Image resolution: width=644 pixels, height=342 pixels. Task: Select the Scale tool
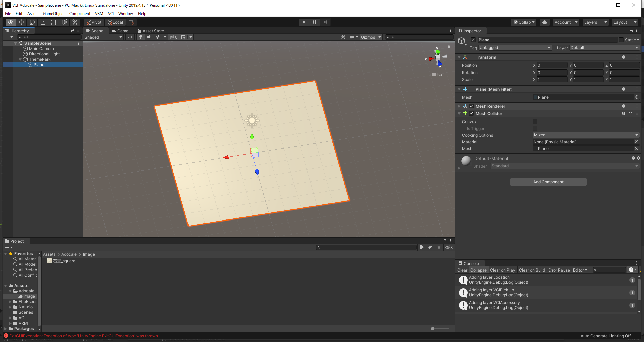pyautogui.click(x=43, y=22)
